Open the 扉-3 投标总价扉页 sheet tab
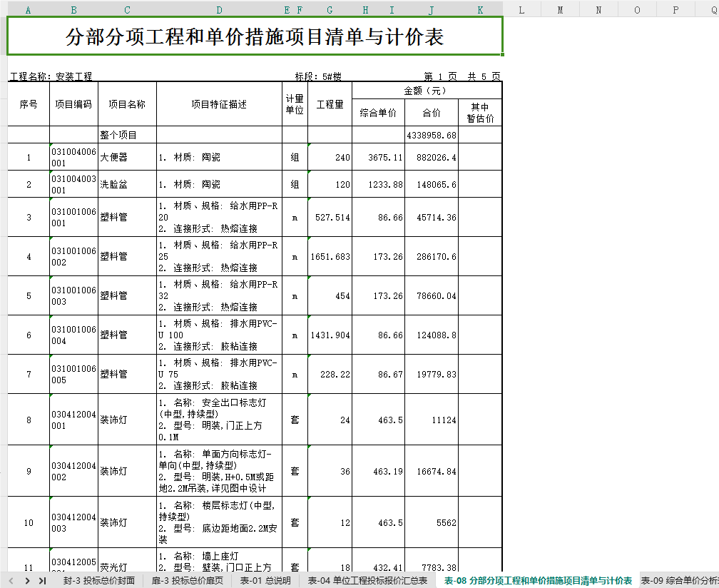719x588 pixels. pos(187,581)
